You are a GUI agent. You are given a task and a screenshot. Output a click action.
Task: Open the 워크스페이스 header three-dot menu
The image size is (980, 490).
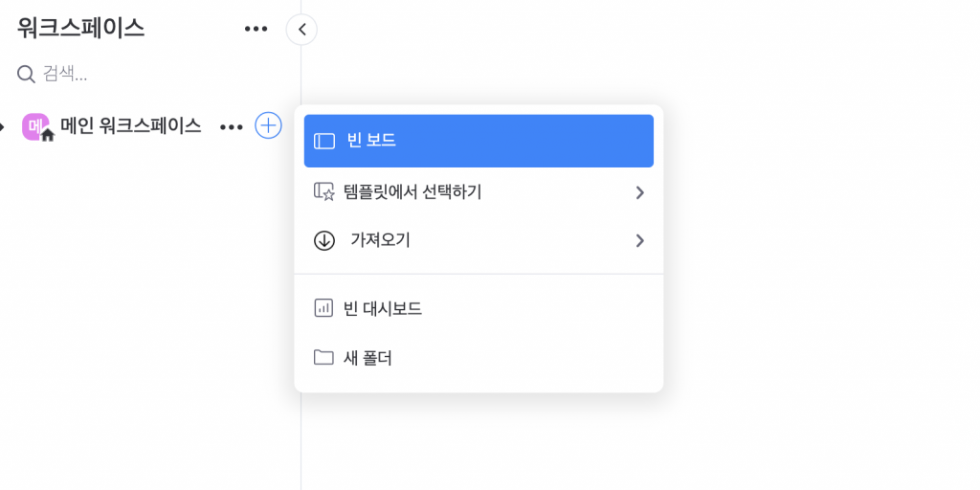point(256,29)
